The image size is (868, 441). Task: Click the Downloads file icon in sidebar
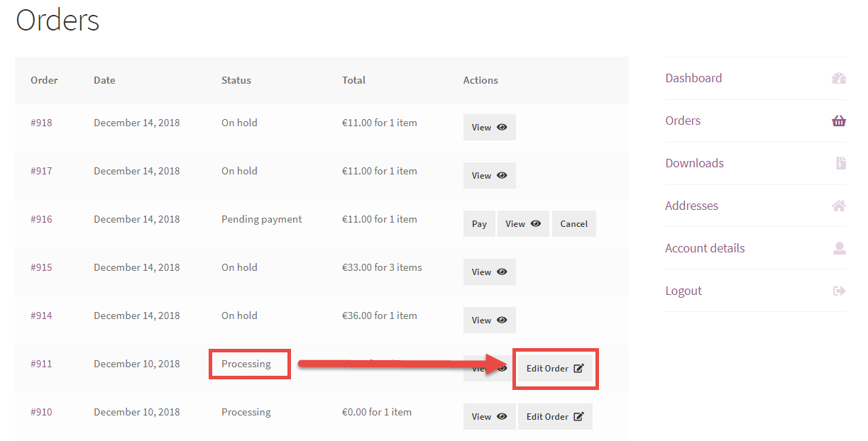tap(841, 164)
